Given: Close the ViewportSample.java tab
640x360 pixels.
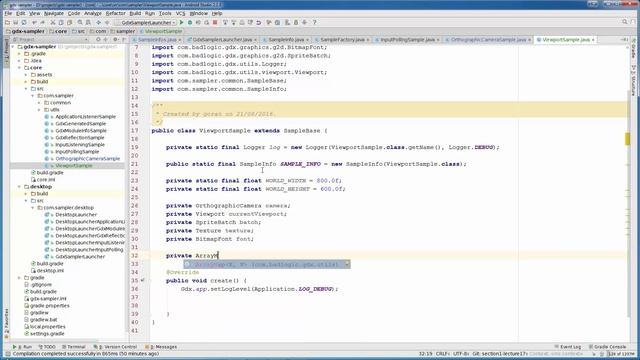Looking at the screenshot, I should [593, 40].
